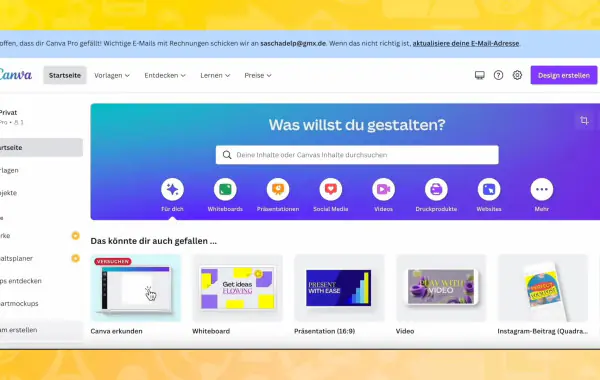Open the Für dich category icon
600x380 pixels.
click(172, 189)
